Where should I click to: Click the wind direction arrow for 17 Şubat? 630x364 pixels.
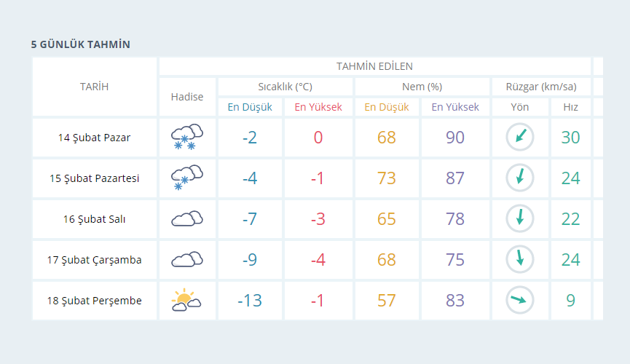pos(520,259)
